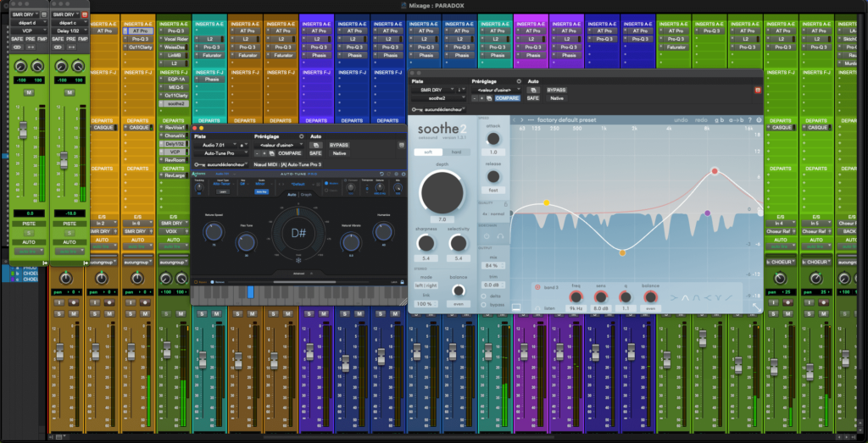Click soothe2 redo
This screenshot has height=443, width=868.
pyautogui.click(x=701, y=120)
